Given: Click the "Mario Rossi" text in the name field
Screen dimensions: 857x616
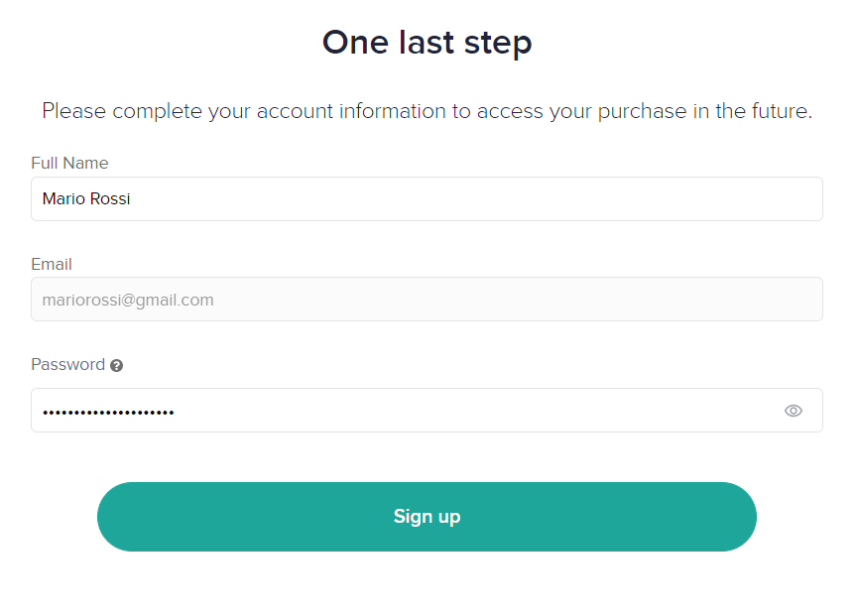Looking at the screenshot, I should [86, 199].
